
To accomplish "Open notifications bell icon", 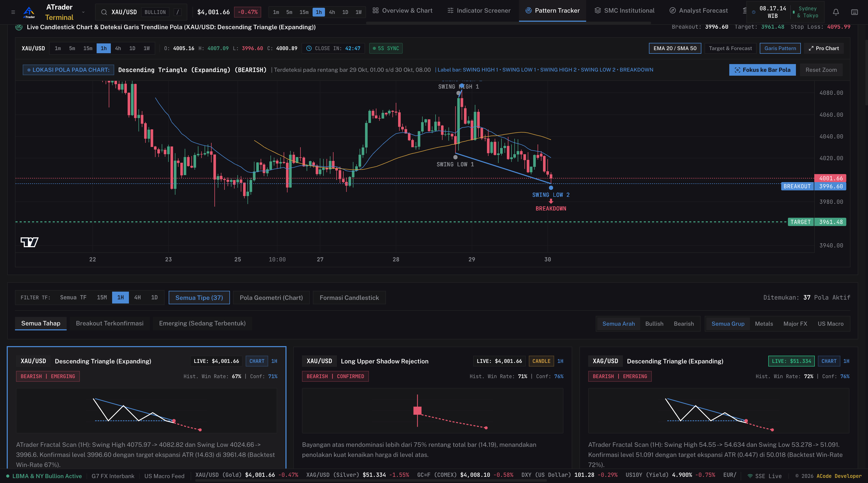I will click(x=836, y=12).
